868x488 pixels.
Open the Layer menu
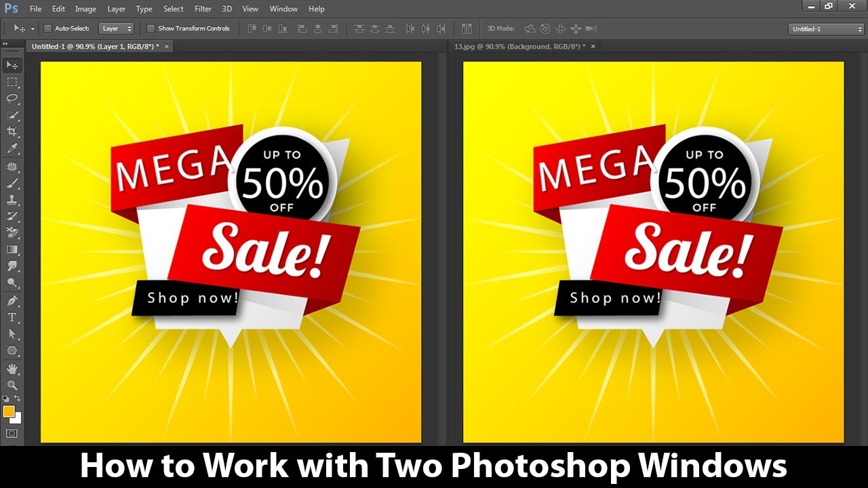click(x=117, y=9)
